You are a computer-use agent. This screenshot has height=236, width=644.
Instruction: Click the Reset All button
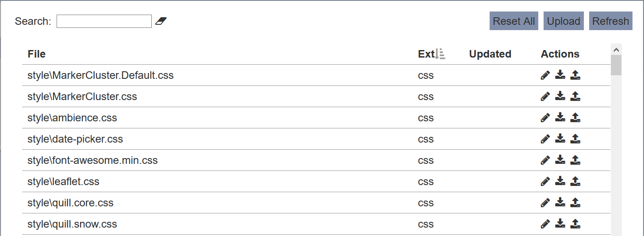[x=514, y=21]
